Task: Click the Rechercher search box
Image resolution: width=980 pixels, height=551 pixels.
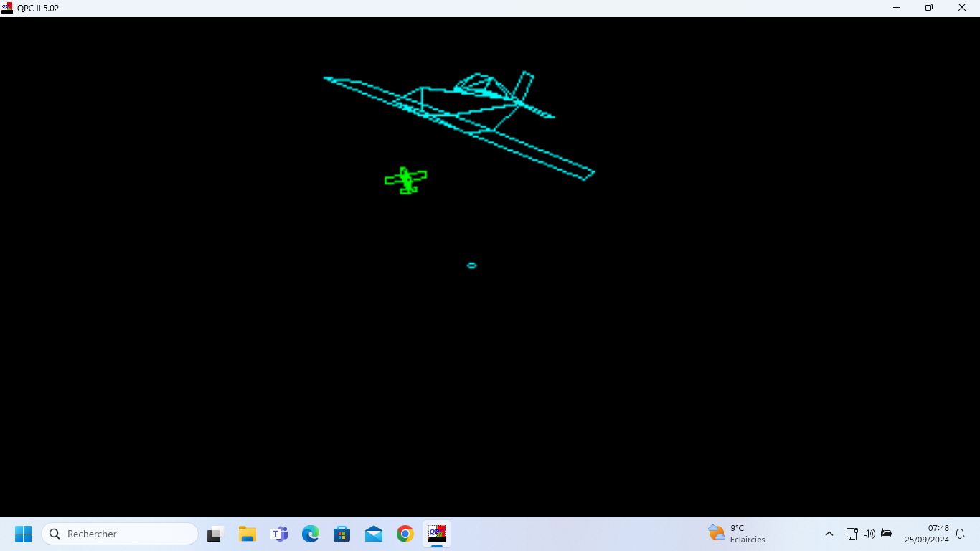Action: point(120,534)
